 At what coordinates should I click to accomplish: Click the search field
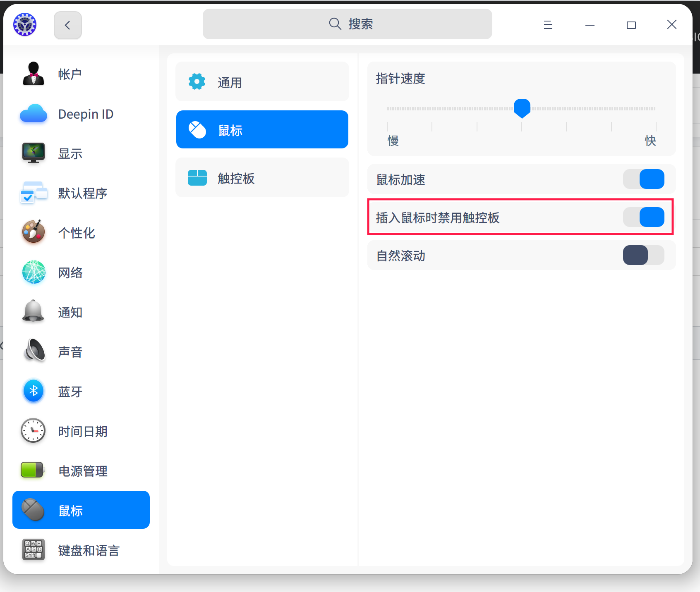[x=348, y=24]
